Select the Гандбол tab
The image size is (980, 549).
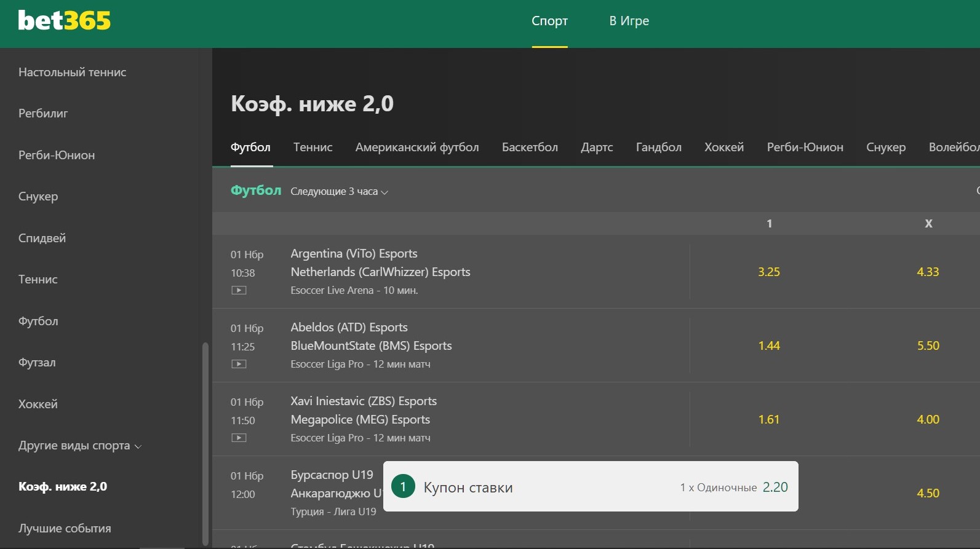coord(658,148)
